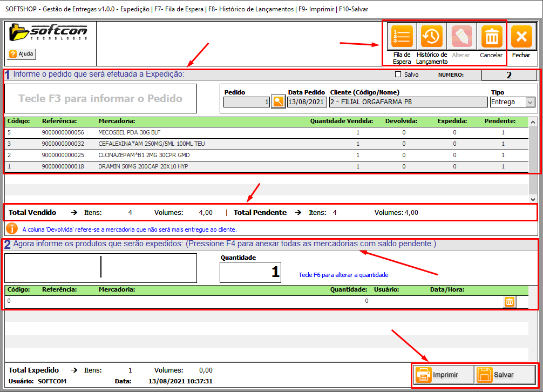Viewport: 543px width, 392px height.
Task: Click the Cancelar trash icon
Action: point(491,37)
